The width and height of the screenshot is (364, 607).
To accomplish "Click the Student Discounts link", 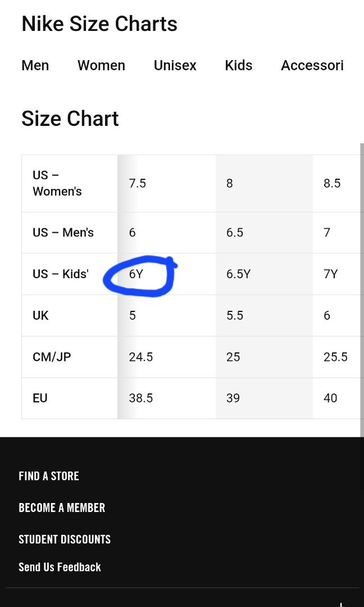I will (65, 539).
